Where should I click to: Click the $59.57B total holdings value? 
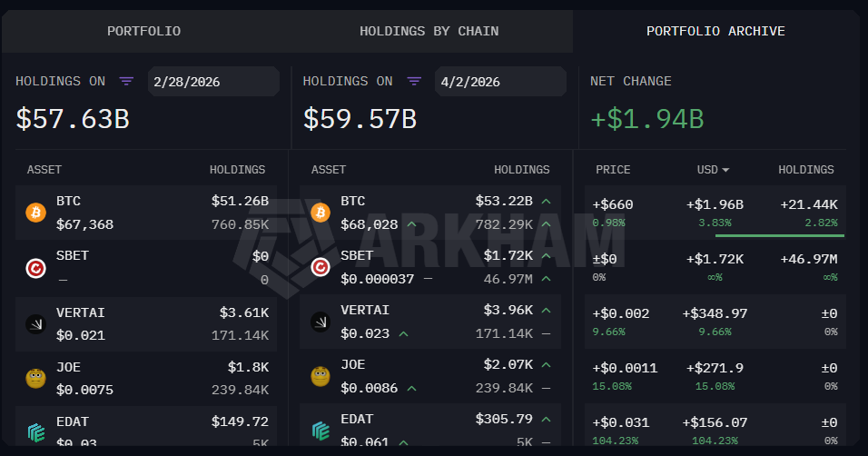click(360, 119)
